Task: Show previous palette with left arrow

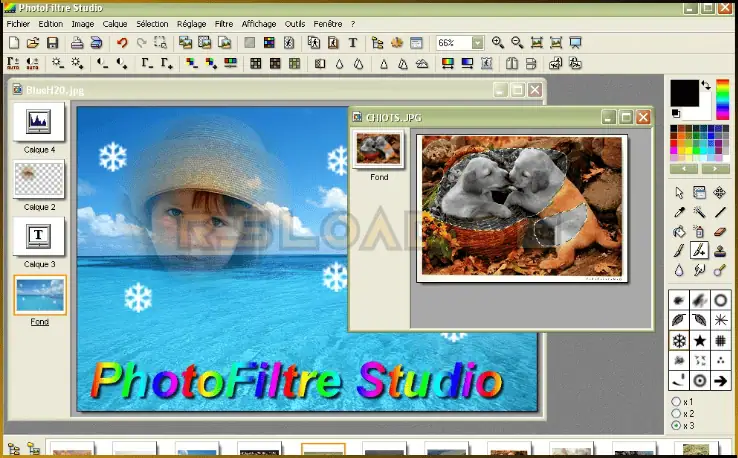Action: [x=684, y=169]
